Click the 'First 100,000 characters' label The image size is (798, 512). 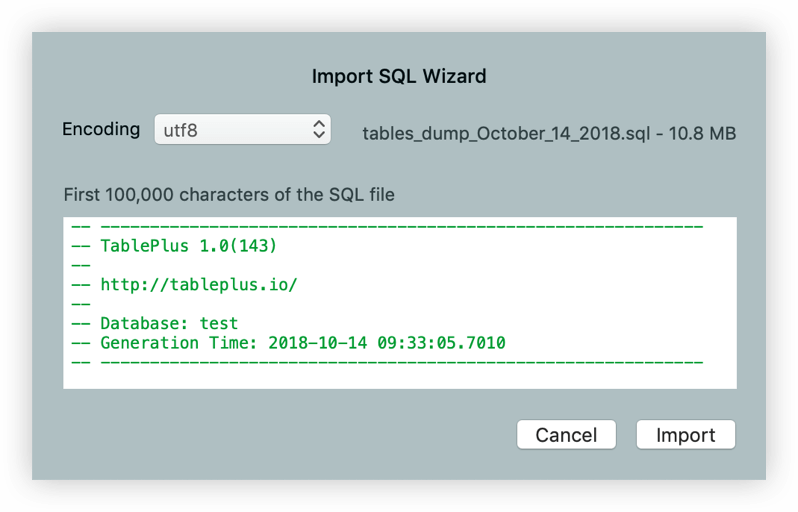click(x=229, y=194)
